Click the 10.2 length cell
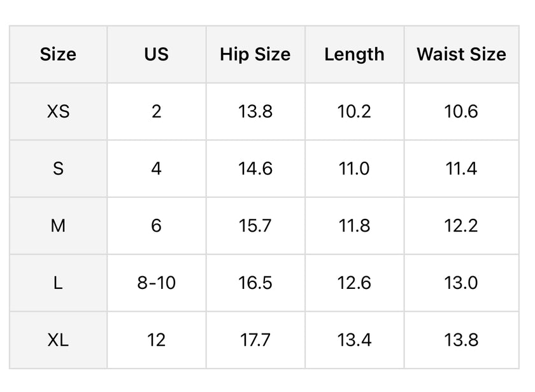 (354, 111)
